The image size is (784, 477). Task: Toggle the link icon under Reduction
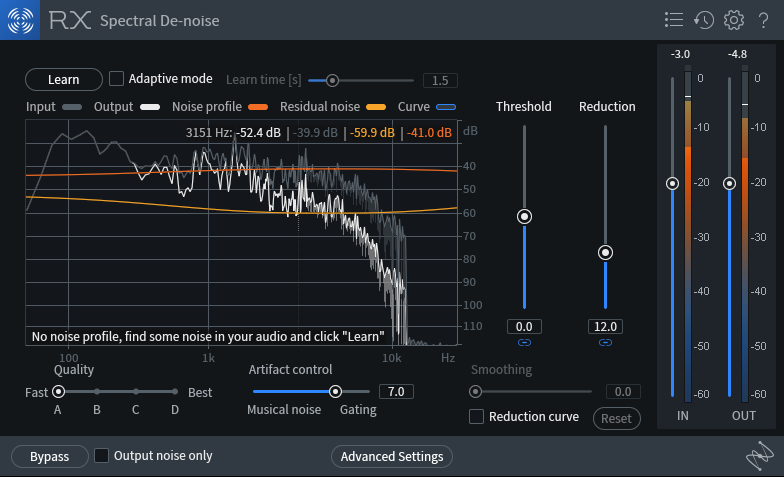click(605, 342)
